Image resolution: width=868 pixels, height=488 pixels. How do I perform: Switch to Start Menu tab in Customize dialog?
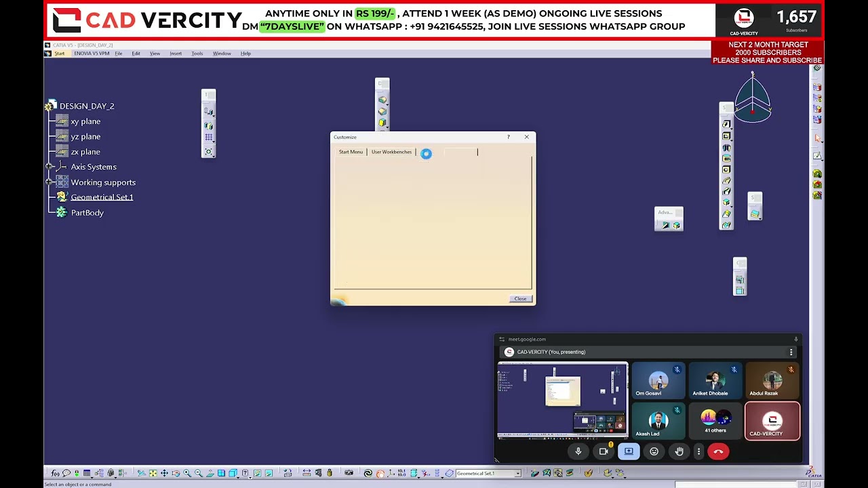[x=351, y=152]
